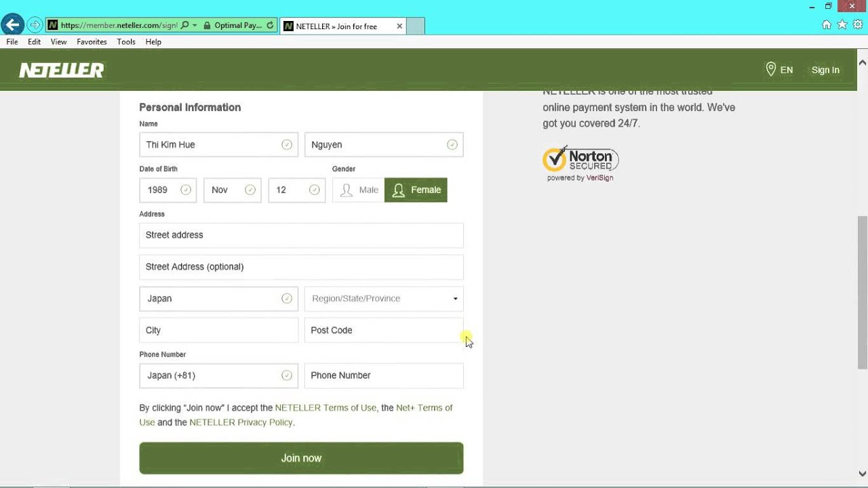Click the Street Address (optional) field
Image resolution: width=868 pixels, height=488 pixels.
point(301,267)
